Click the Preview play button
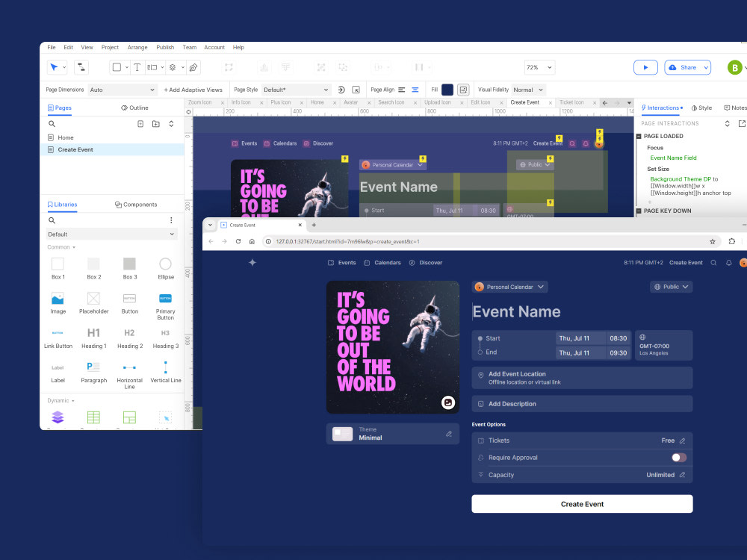 click(645, 68)
